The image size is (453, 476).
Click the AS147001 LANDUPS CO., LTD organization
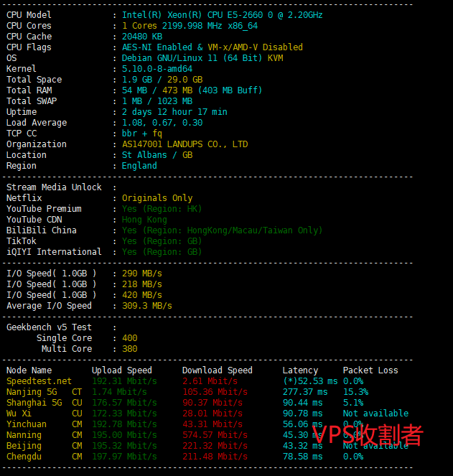click(185, 144)
